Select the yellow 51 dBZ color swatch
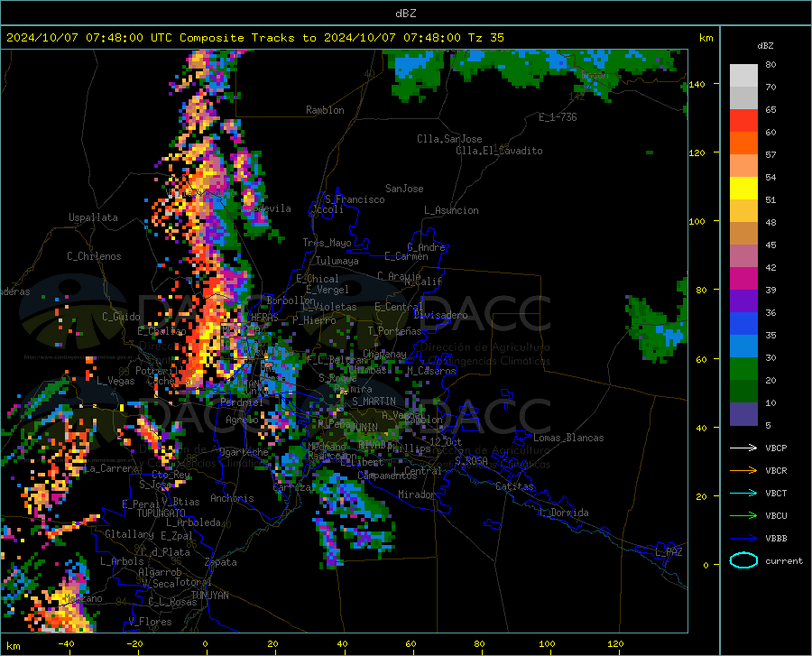812x656 pixels. [x=743, y=189]
